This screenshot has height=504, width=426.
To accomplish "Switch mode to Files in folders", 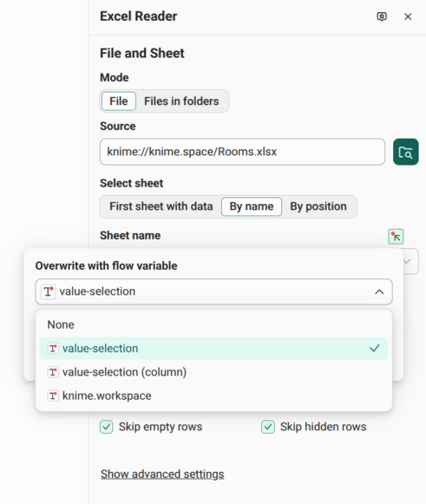I will (x=181, y=101).
